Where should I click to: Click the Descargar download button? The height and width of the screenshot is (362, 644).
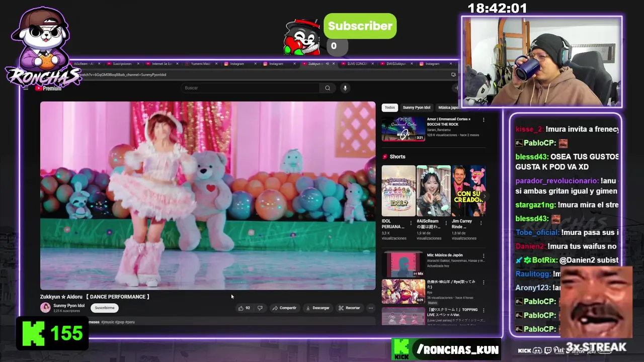pyautogui.click(x=317, y=308)
